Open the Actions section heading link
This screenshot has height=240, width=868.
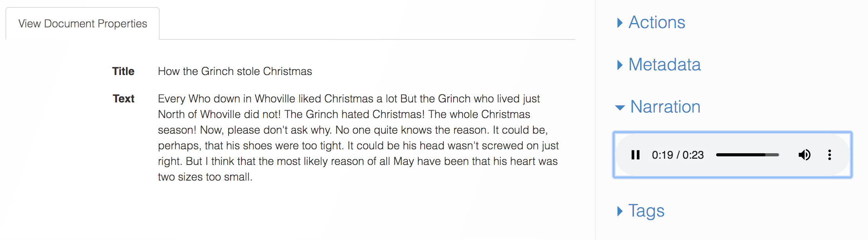click(657, 23)
